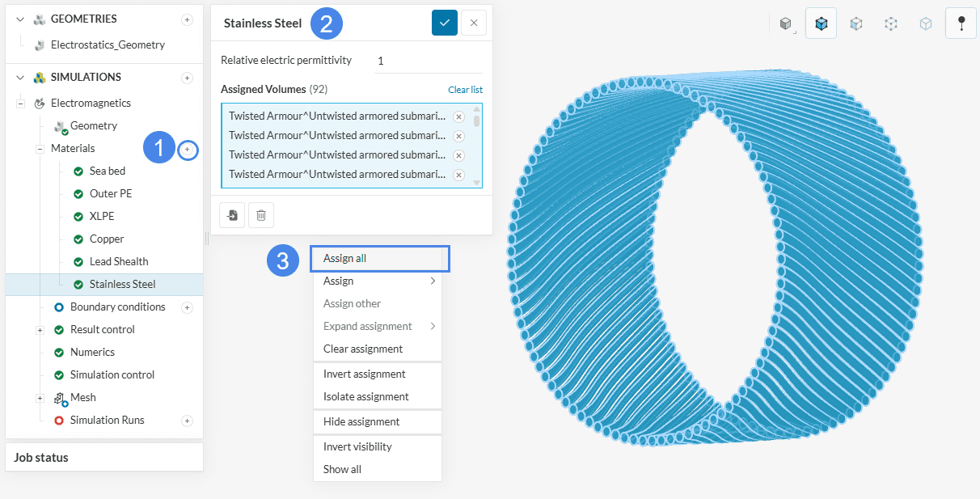
Task: Click Hide assignment in the context menu
Action: 361,421
